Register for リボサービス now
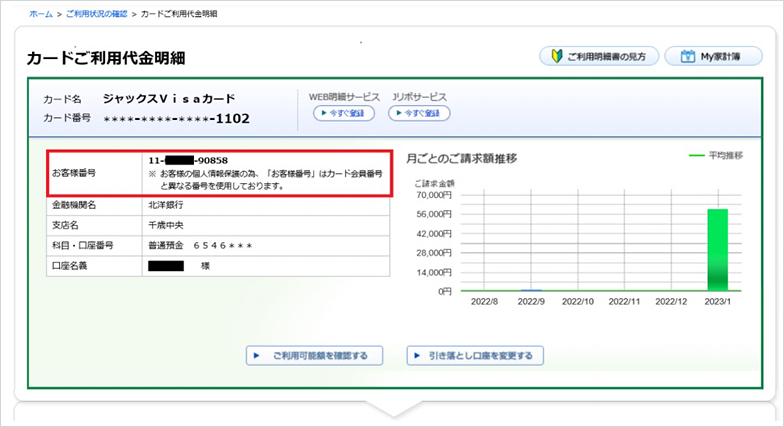 419,114
